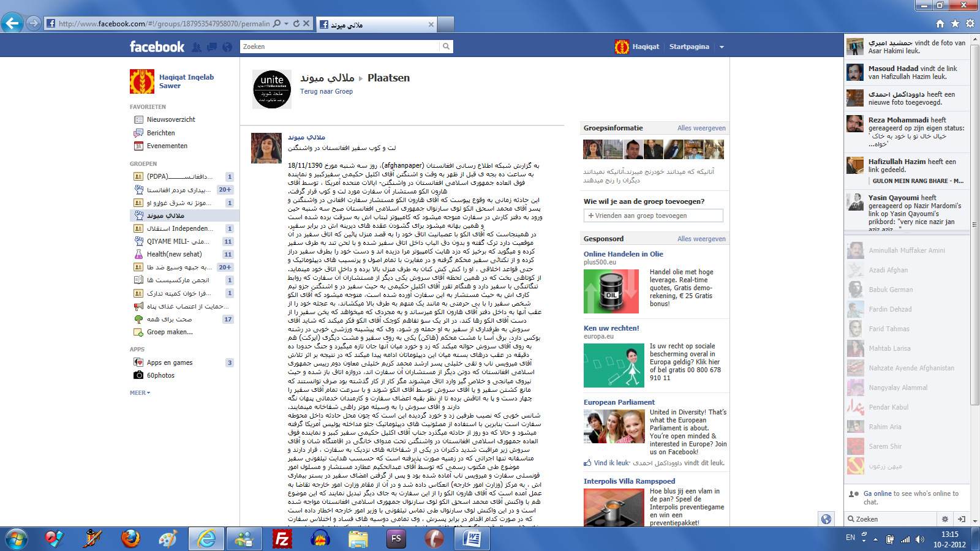
Task: Go forward with the browser forward arrow
Action: click(34, 23)
